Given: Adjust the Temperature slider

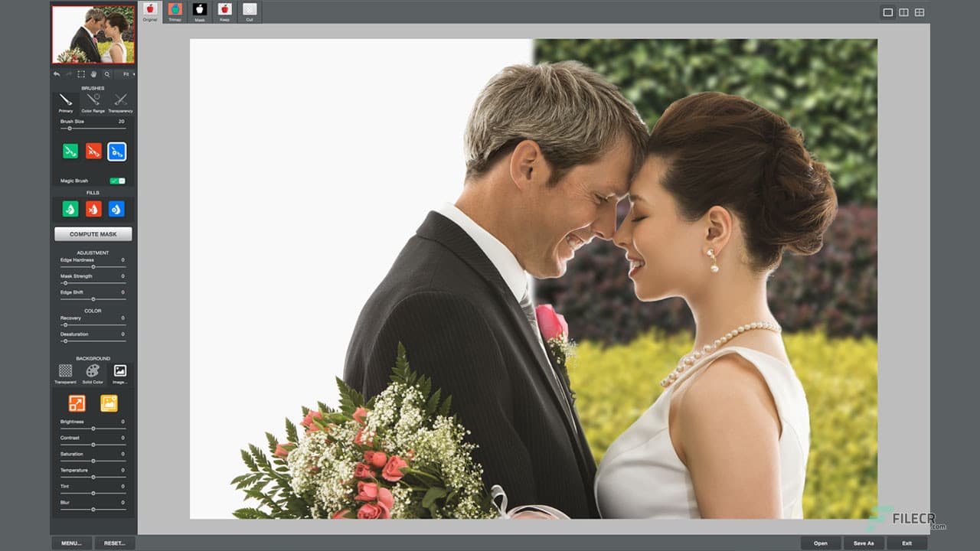Looking at the screenshot, I should pyautogui.click(x=93, y=477).
